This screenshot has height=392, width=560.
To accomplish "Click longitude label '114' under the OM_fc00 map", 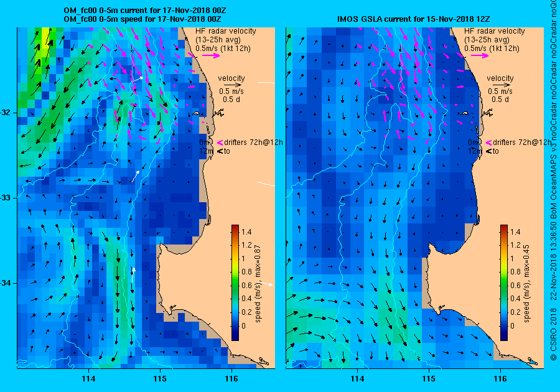I will [x=88, y=378].
